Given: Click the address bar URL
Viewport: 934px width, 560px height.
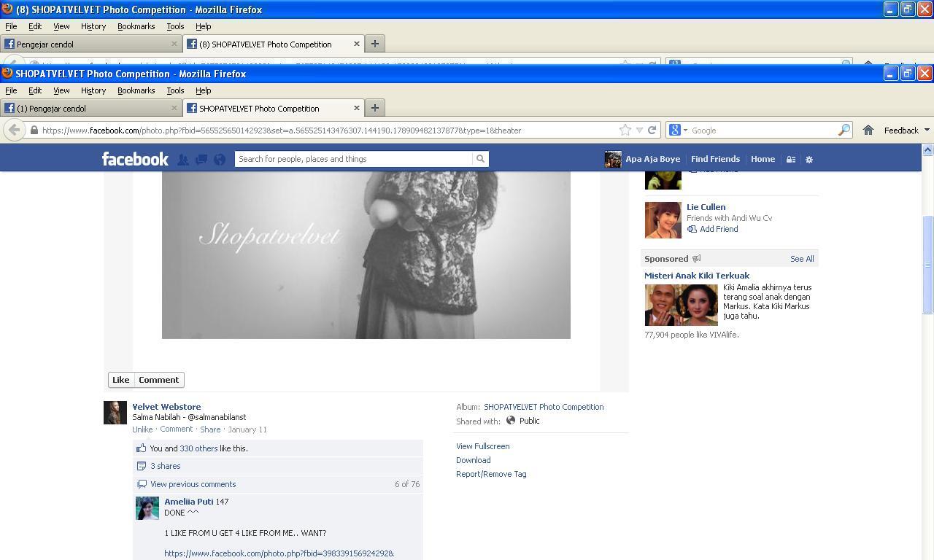Looking at the screenshot, I should 282,131.
